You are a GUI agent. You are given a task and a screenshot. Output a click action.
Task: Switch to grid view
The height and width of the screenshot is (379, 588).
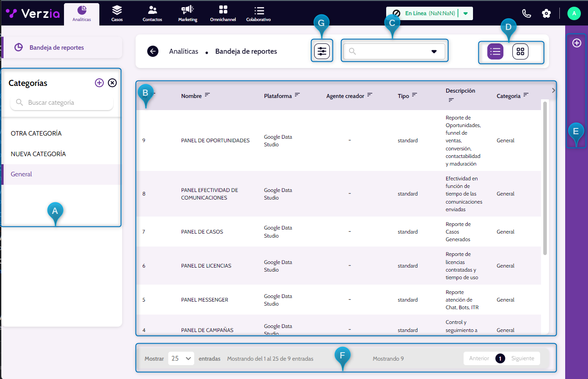click(520, 51)
